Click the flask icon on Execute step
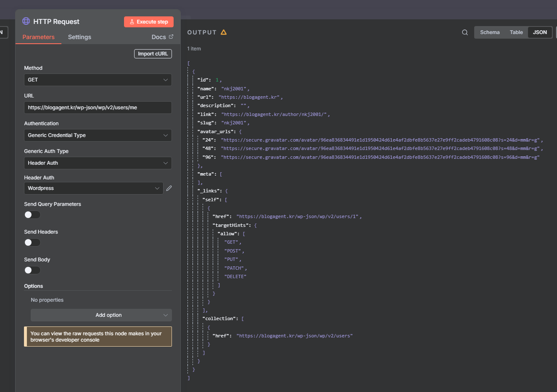Screen dimensions: 557x392 tap(132, 22)
